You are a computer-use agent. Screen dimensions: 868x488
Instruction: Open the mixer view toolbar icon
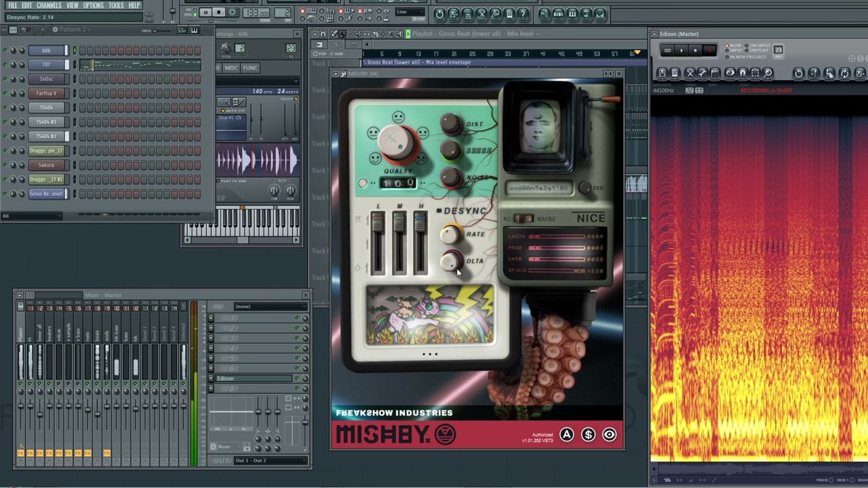[x=601, y=14]
